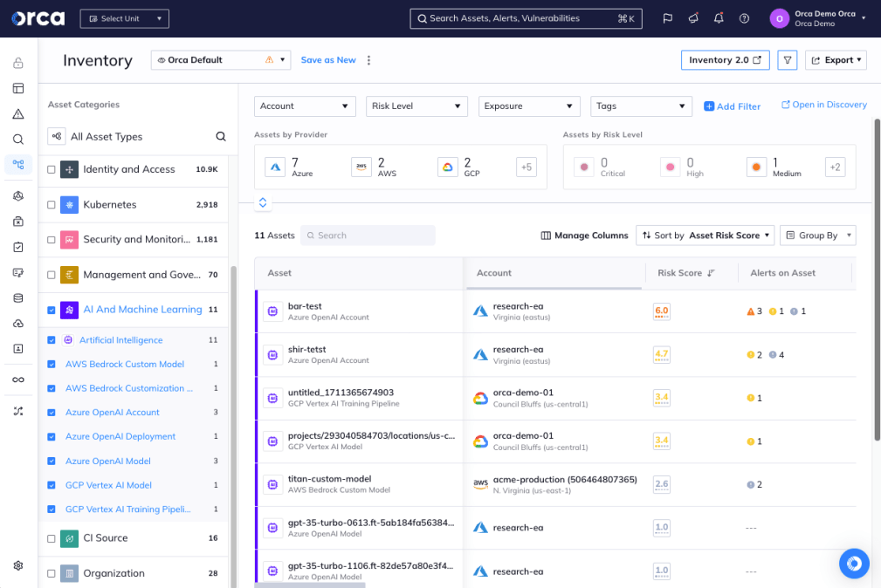Viewport: 881px width, 588px height.
Task: Click the Azure provider icon
Action: (275, 167)
